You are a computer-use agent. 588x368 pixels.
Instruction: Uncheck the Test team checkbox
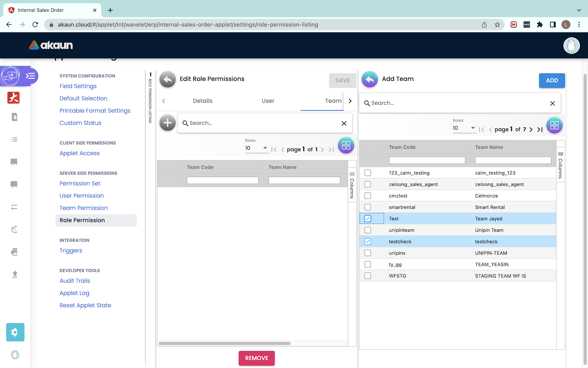(368, 219)
